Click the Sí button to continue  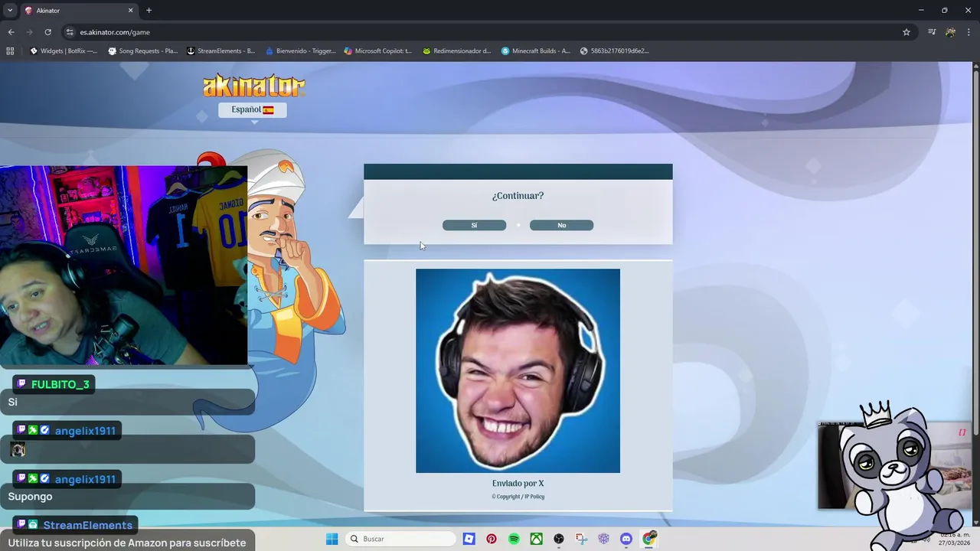[x=474, y=225]
